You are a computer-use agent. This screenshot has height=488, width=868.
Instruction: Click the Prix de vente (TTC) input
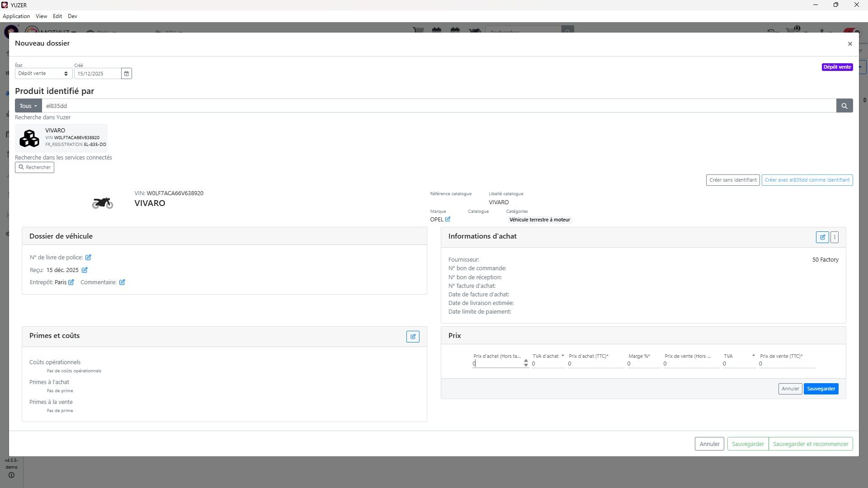(787, 364)
